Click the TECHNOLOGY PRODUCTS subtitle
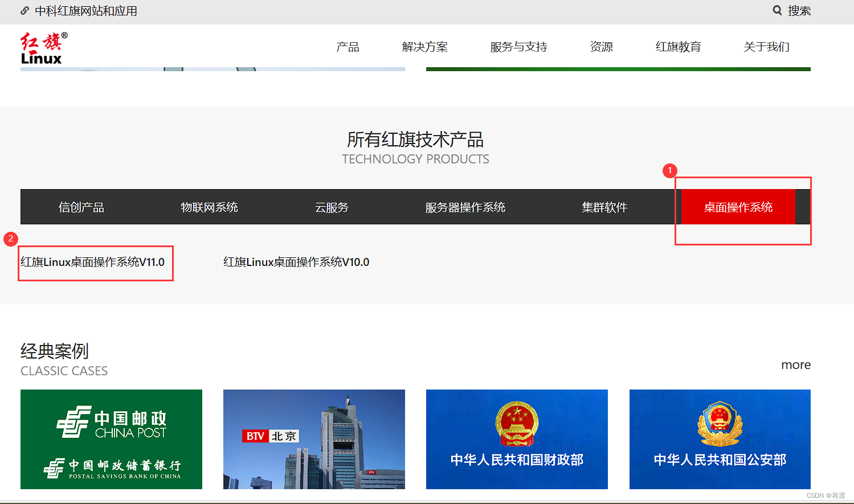854x504 pixels. [x=415, y=159]
